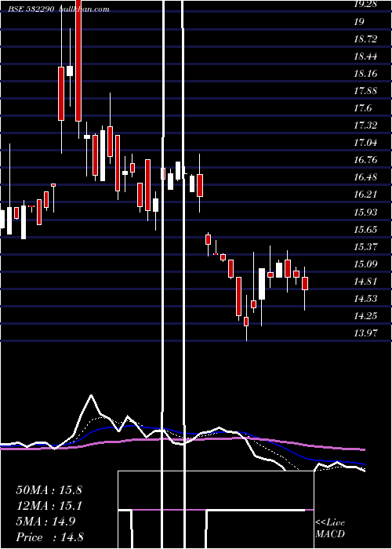Click the 15.93 price axis label
The width and height of the screenshot is (392, 549).
click(x=365, y=213)
